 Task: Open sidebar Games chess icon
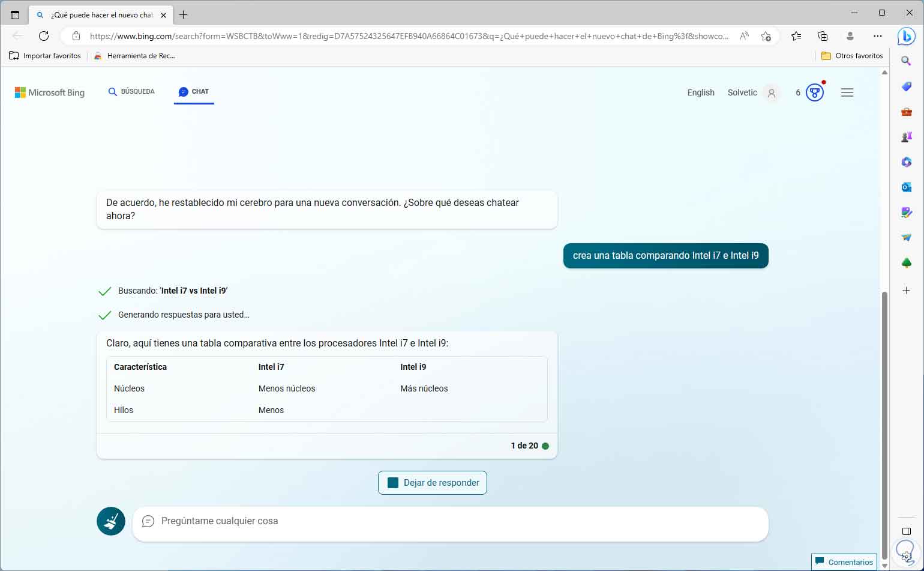pos(907,137)
